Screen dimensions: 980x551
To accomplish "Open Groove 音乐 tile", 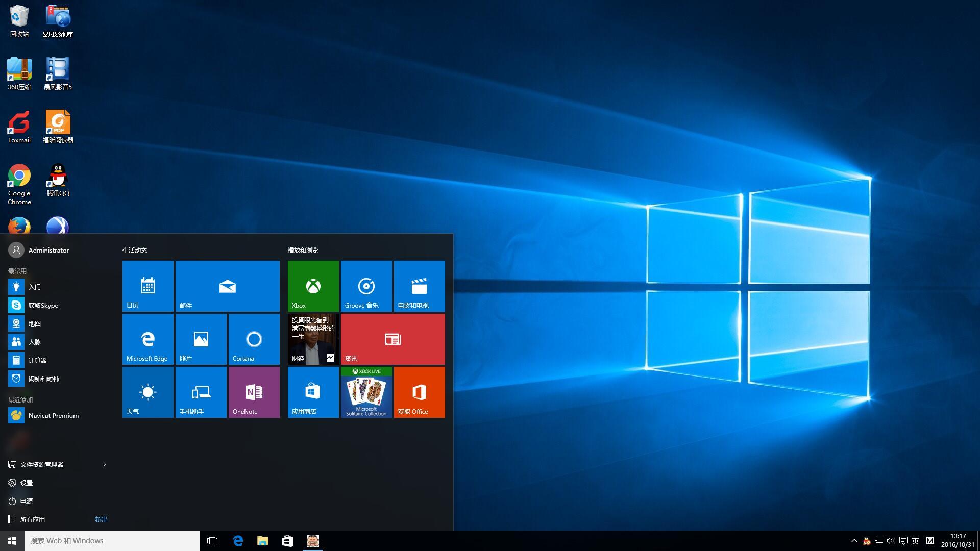I will 366,286.
